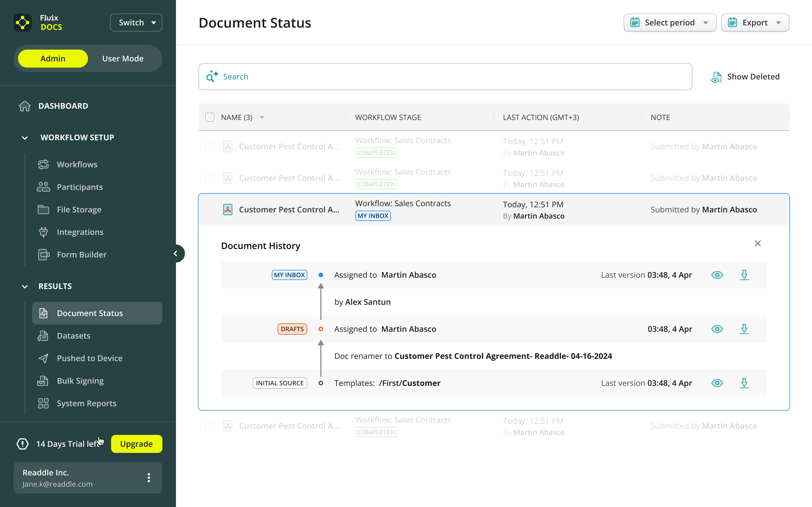Open the Select period dropdown
Screen dimensions: 812x507
click(670, 22)
